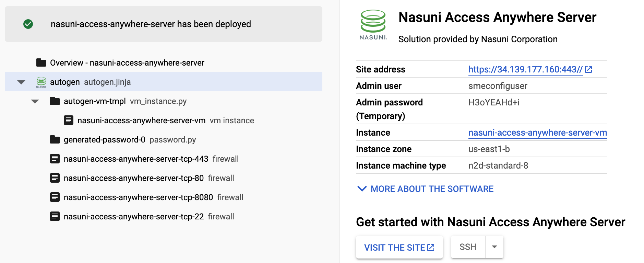
Task: Expand More About the Software section
Action: point(425,189)
